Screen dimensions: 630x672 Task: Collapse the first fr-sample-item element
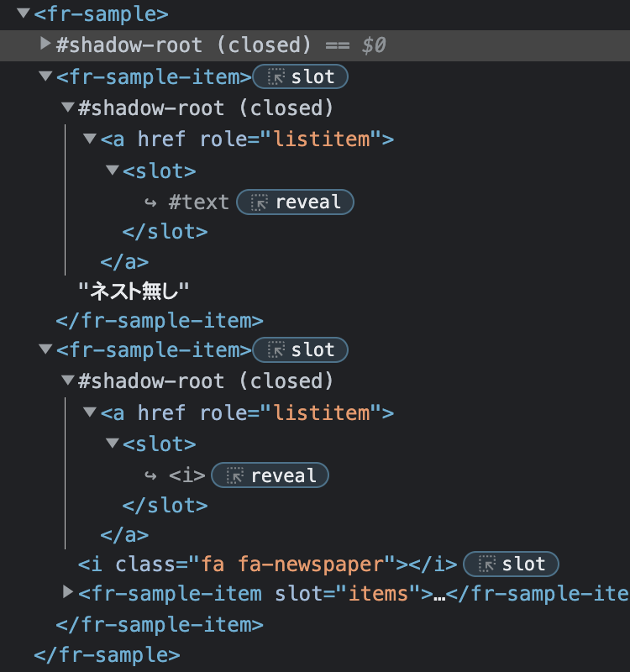45,76
